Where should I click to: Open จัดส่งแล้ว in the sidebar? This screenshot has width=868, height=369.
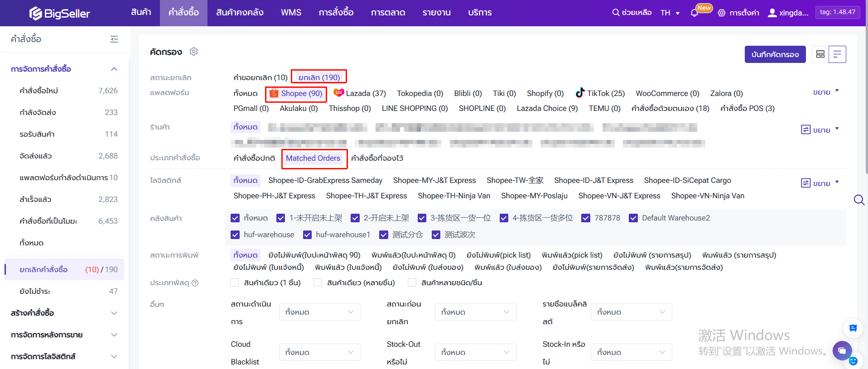tap(36, 156)
